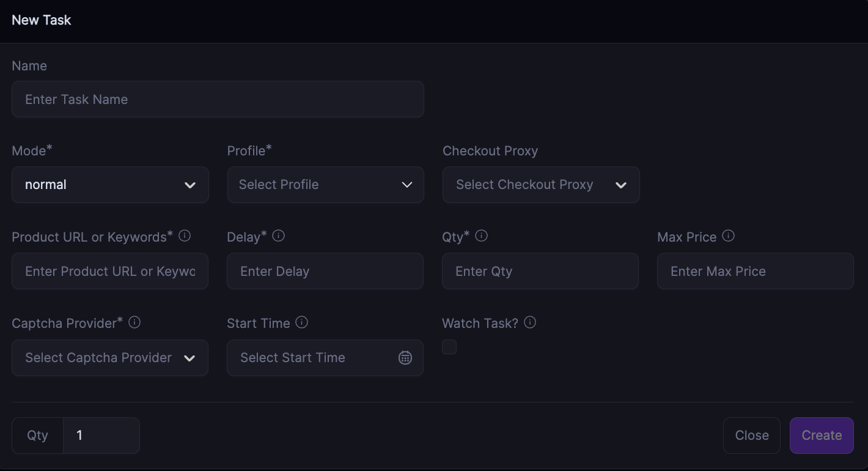
Task: Expand the Select Captcha Provider dropdown
Action: 110,358
